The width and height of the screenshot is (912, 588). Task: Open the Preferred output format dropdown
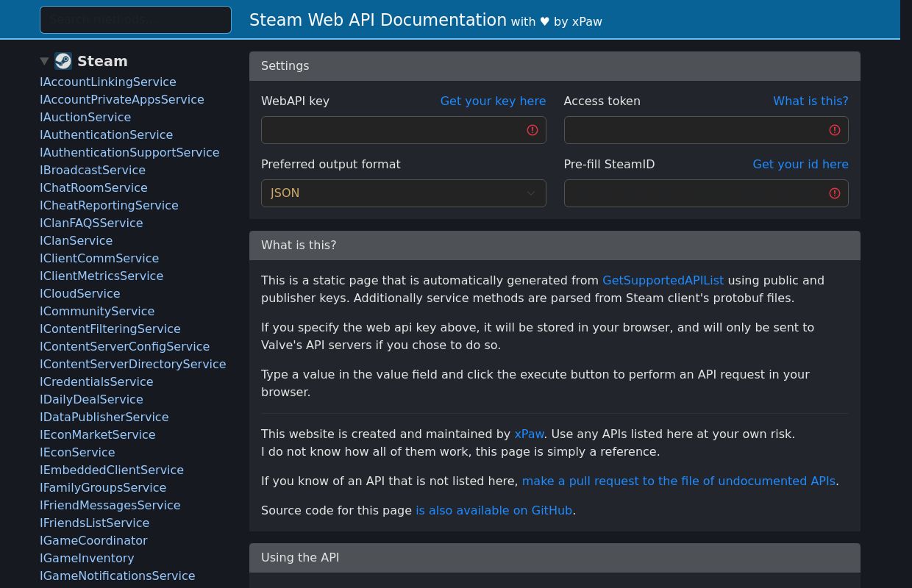[x=404, y=193]
